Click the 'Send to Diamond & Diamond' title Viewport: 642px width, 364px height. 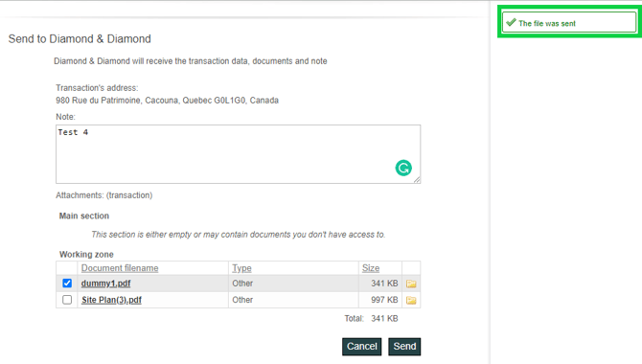point(80,39)
